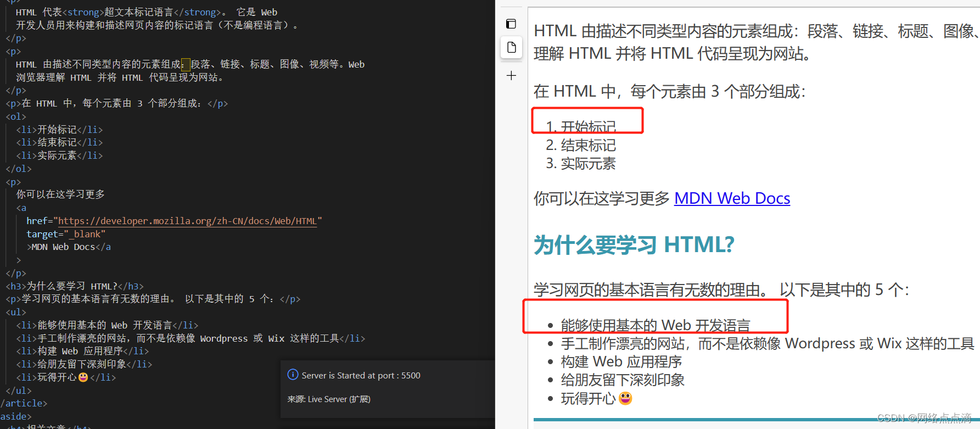The height and width of the screenshot is (429, 980).
Task: Place cursor on <strong>超文本标记语言 code line
Action: click(x=147, y=12)
